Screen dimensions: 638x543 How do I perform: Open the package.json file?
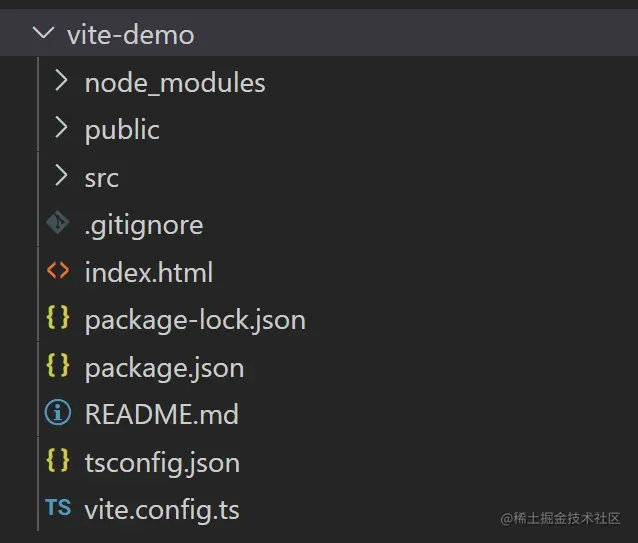tap(164, 367)
